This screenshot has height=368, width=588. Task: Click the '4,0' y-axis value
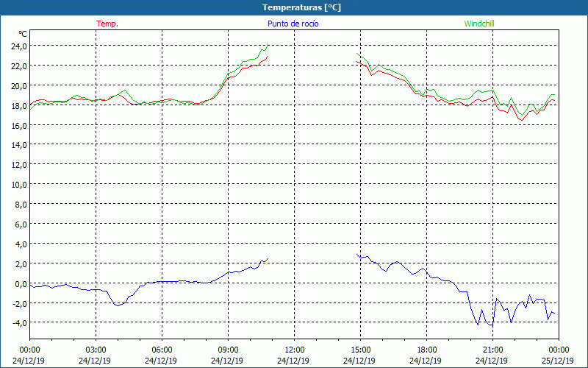click(x=21, y=244)
